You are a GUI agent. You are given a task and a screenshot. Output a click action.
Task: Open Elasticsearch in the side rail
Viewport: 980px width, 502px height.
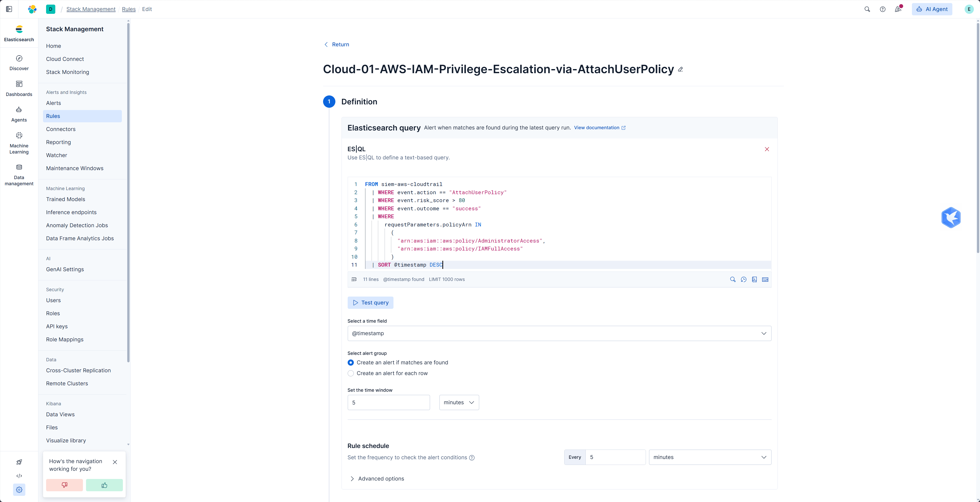[x=19, y=34]
